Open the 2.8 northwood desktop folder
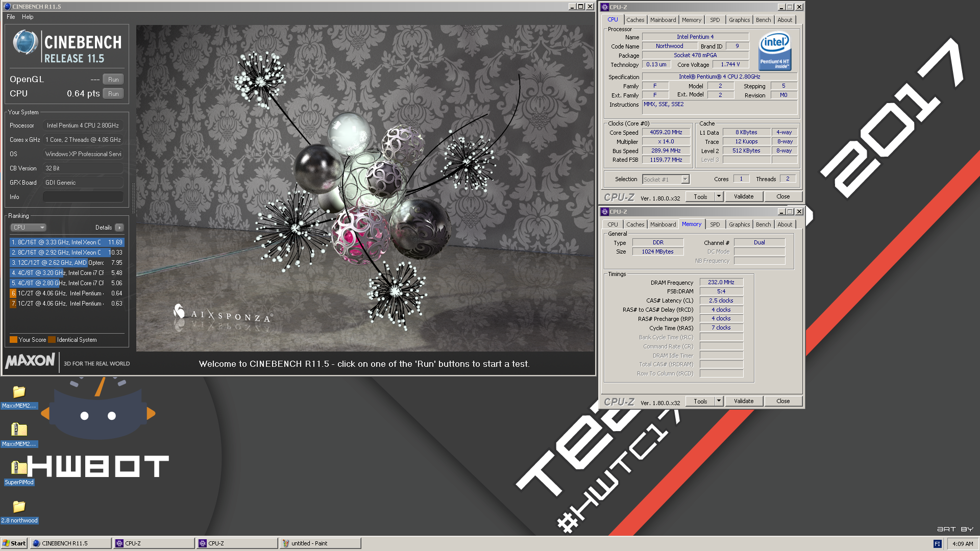This screenshot has width=980, height=551. pyautogui.click(x=19, y=506)
